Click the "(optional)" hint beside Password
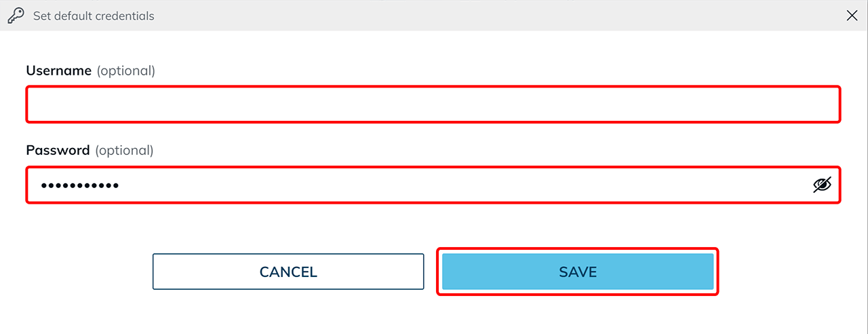The height and width of the screenshot is (334, 868). pyautogui.click(x=124, y=150)
